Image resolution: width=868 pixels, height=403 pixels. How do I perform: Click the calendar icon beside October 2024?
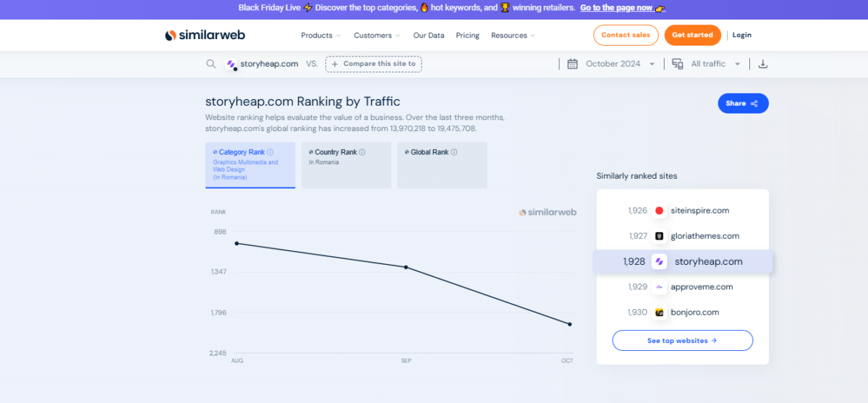(x=572, y=64)
